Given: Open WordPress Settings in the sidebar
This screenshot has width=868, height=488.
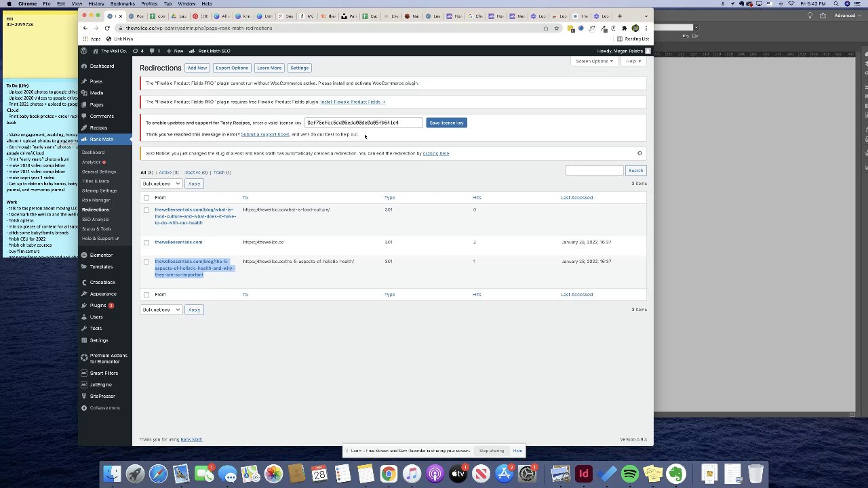Looking at the screenshot, I should (99, 340).
